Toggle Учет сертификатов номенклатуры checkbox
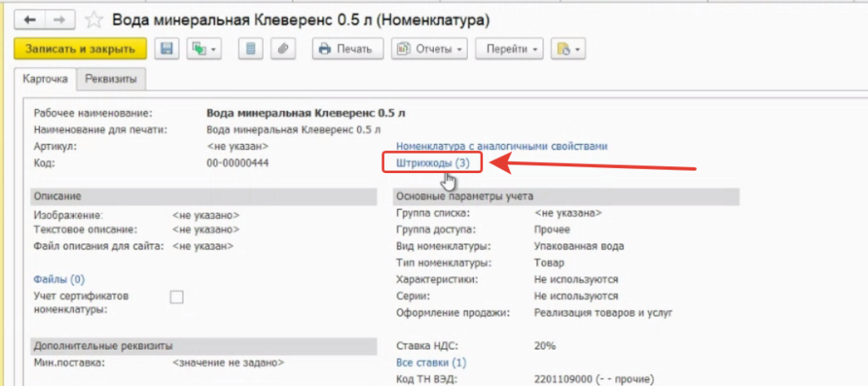This screenshot has height=386, width=868. pos(176,298)
